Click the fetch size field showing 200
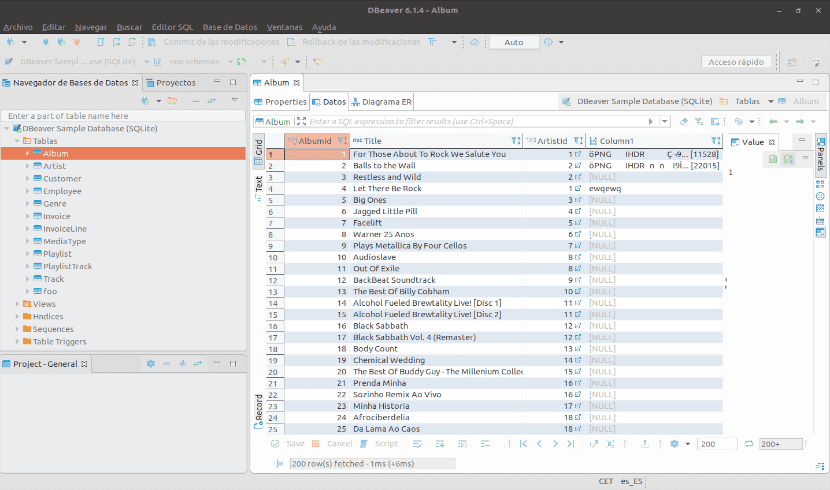The width and height of the screenshot is (830, 490). pyautogui.click(x=717, y=444)
